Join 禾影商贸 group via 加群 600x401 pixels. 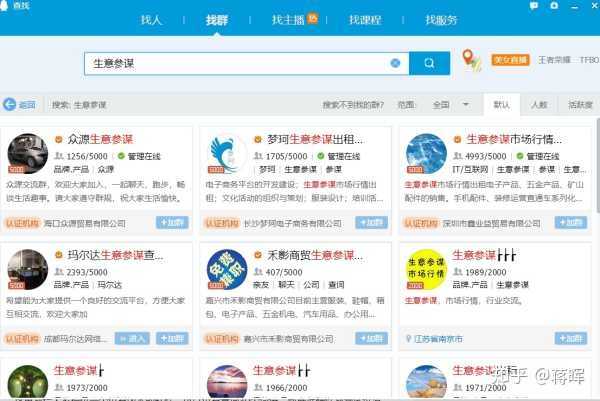coord(372,338)
